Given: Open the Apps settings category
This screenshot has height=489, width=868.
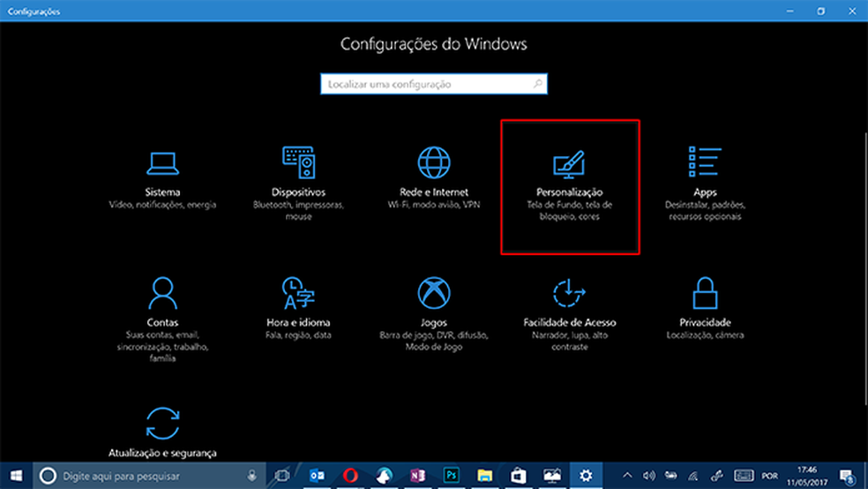Looking at the screenshot, I should point(706,184).
